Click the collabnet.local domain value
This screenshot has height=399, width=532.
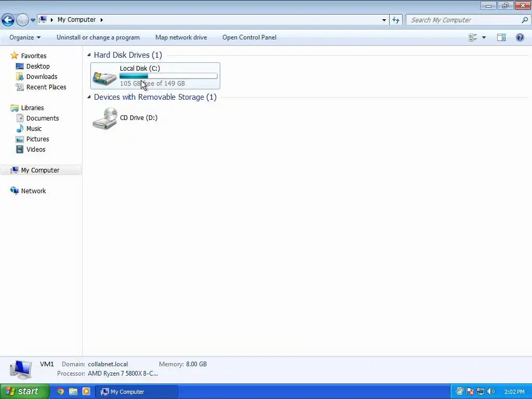[108, 364]
